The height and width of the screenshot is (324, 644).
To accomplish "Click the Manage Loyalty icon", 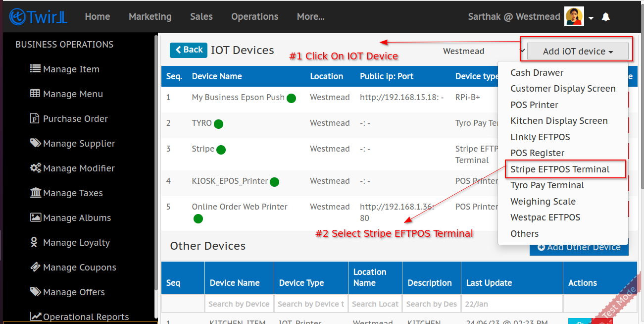I will [34, 242].
